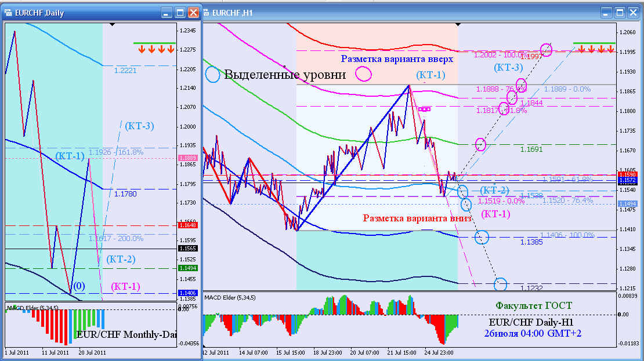Select the '(КТ-2)' label in H1 chart
This screenshot has height=361, width=644.
click(494, 190)
